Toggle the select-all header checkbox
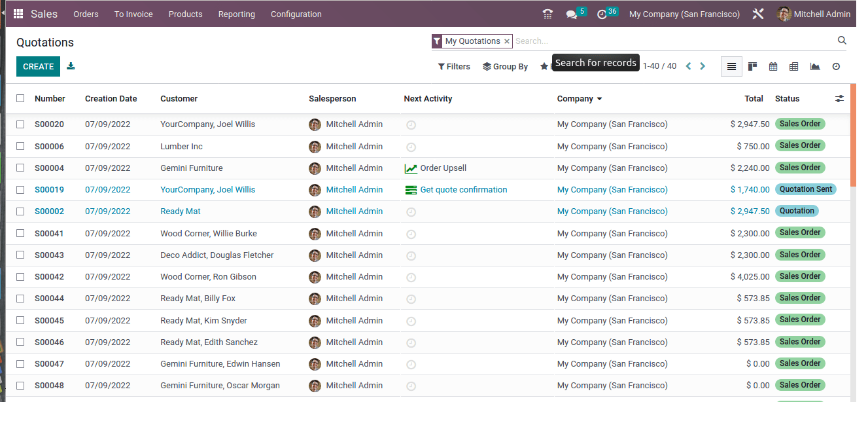Viewport: 868px width, 421px height. pos(20,98)
